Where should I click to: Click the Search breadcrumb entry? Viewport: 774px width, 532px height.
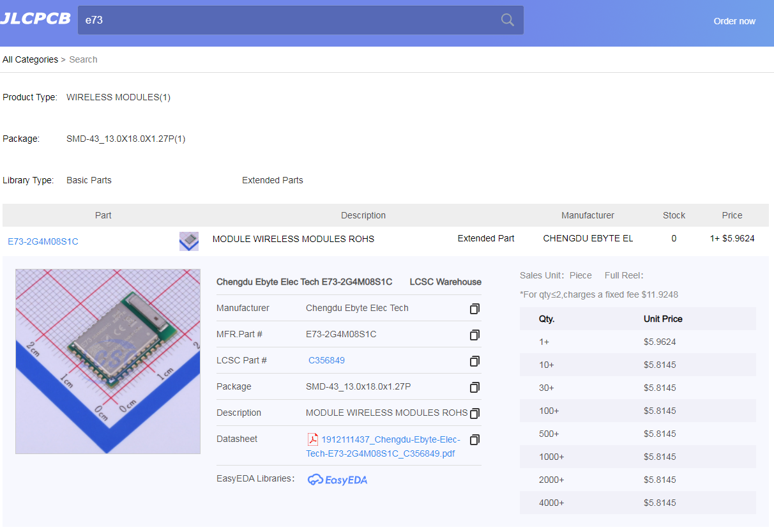click(83, 59)
